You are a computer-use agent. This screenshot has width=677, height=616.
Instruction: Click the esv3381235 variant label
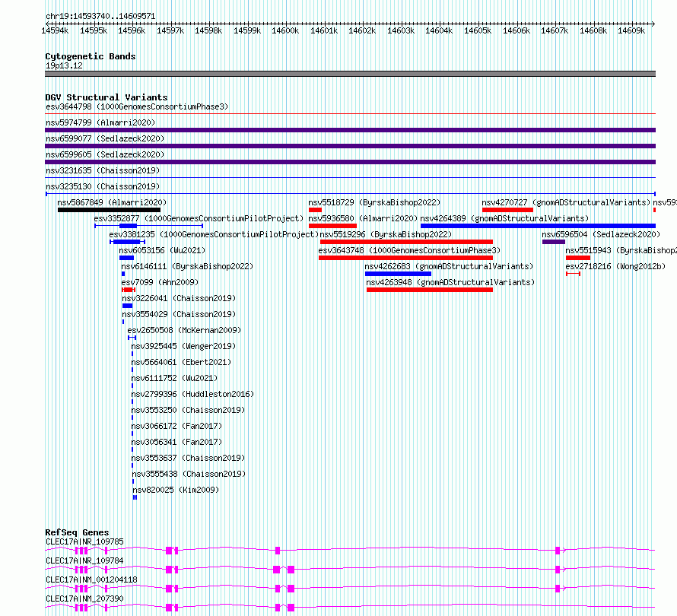pyautogui.click(x=214, y=234)
